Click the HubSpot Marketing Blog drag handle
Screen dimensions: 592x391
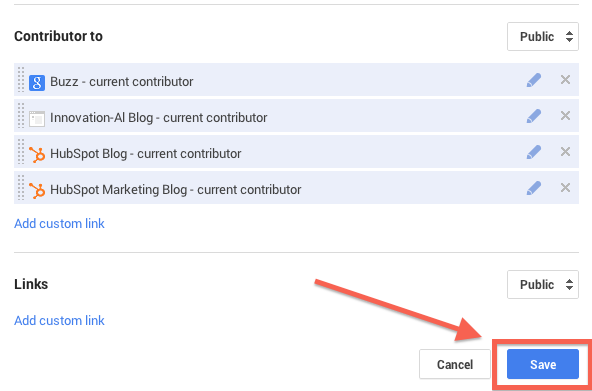pos(21,188)
